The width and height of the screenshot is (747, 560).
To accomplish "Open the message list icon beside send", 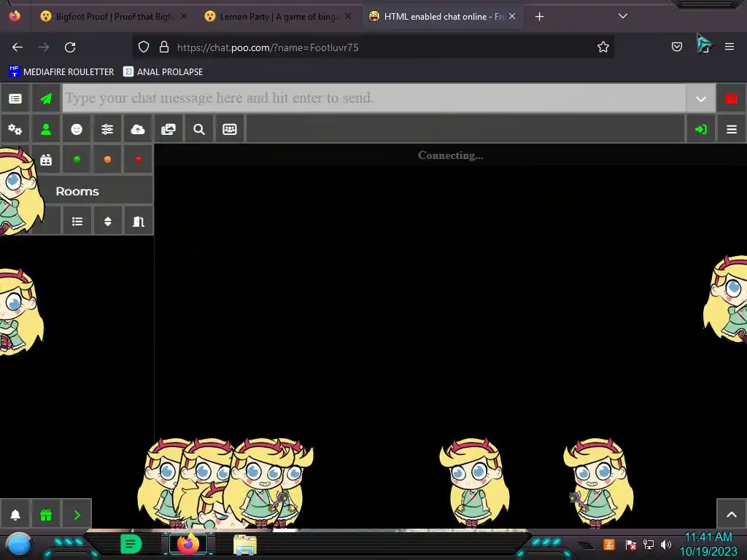I will click(x=15, y=98).
